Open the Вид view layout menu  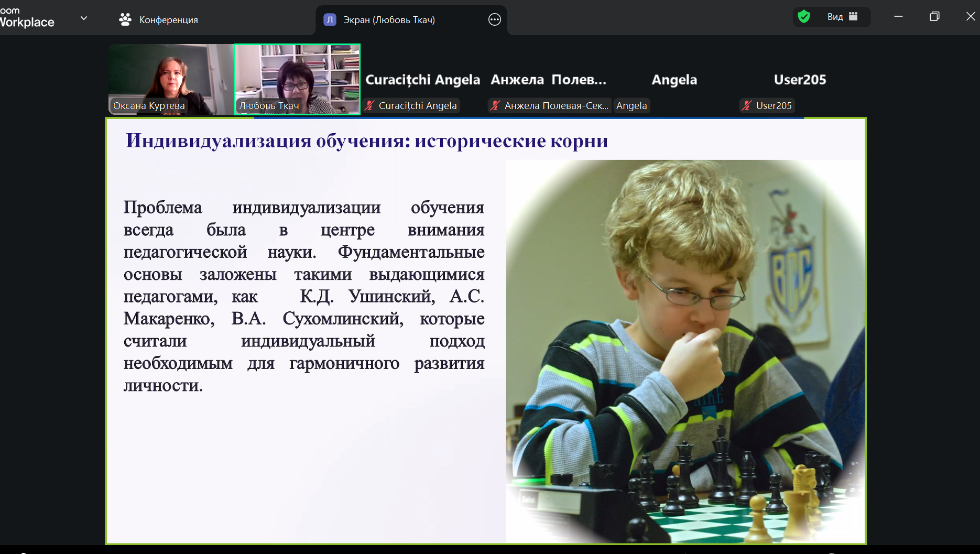click(x=842, y=17)
